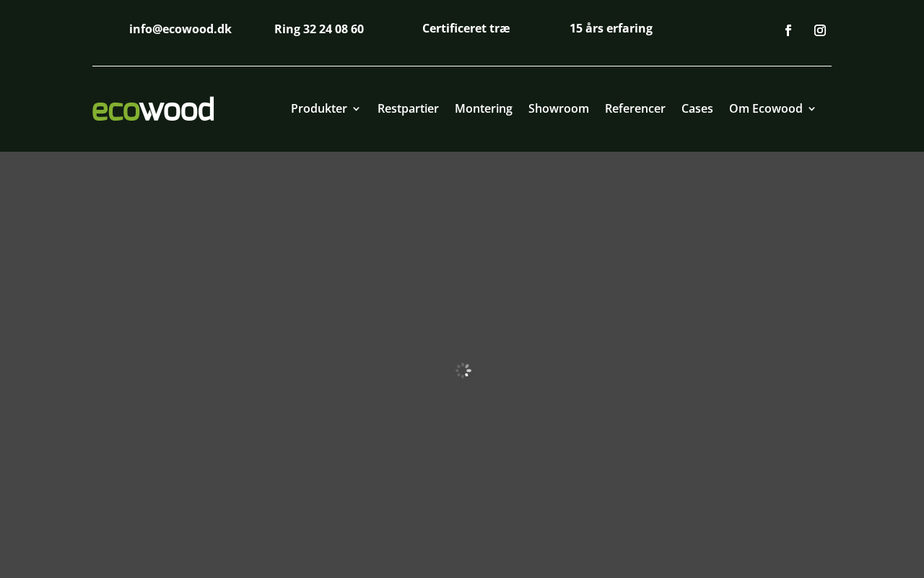Go to the Restpartier page

coord(408,108)
